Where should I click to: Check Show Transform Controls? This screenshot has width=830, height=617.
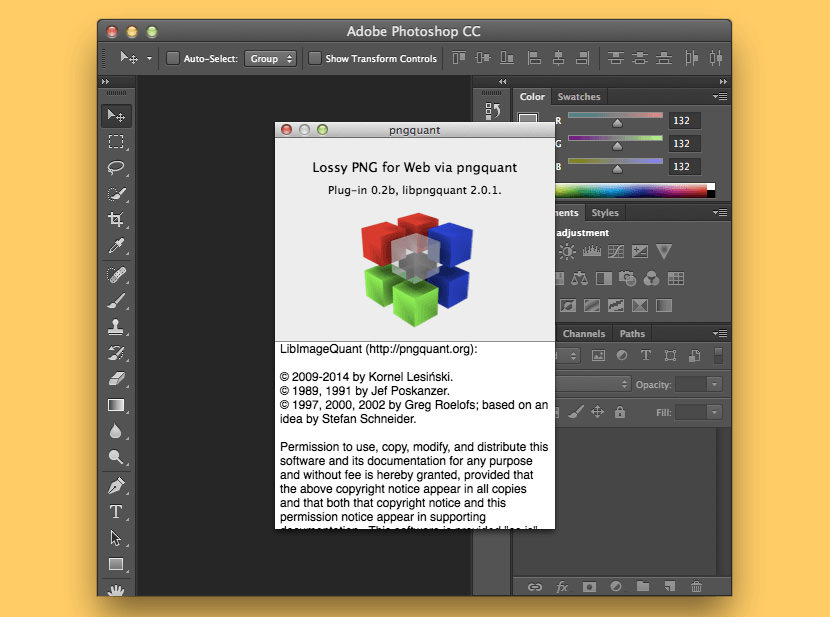click(x=314, y=58)
